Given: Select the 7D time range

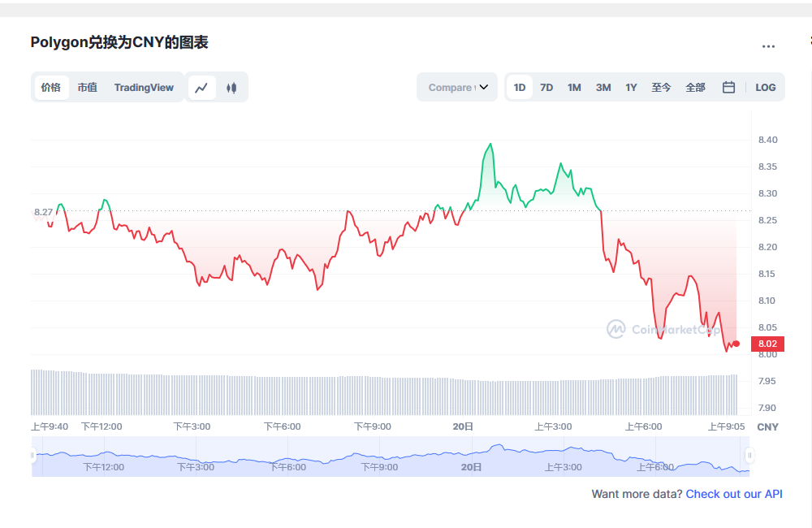Looking at the screenshot, I should pos(546,88).
